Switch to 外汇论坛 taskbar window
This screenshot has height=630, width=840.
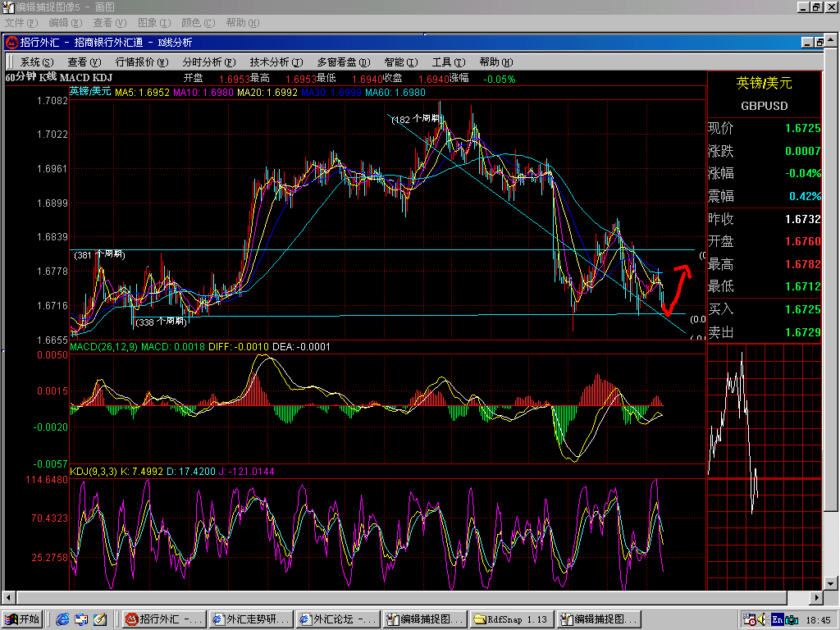[336, 619]
